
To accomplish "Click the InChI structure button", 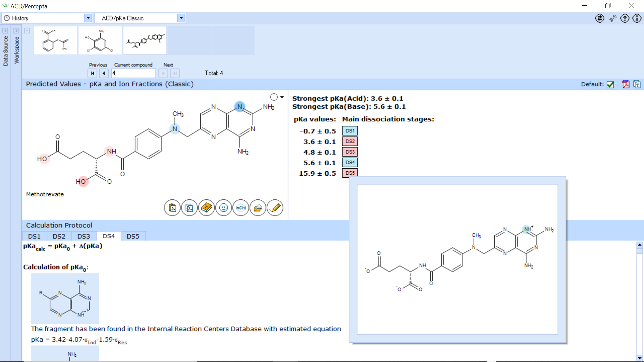I will [x=240, y=208].
